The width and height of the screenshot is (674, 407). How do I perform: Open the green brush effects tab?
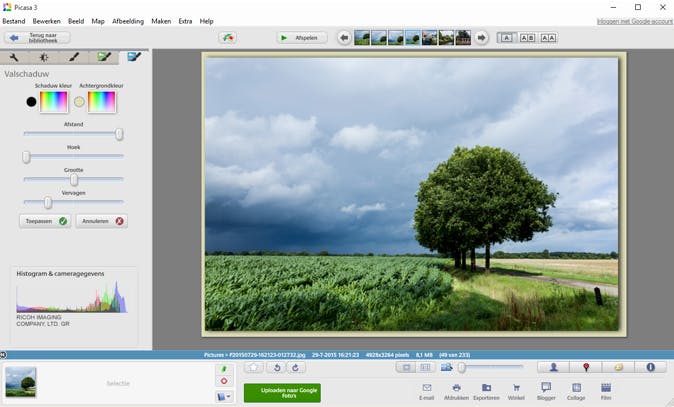[104, 57]
